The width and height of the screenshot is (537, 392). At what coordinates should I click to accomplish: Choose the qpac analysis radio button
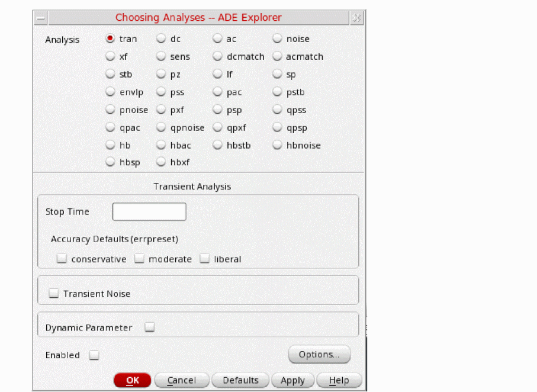click(x=110, y=127)
